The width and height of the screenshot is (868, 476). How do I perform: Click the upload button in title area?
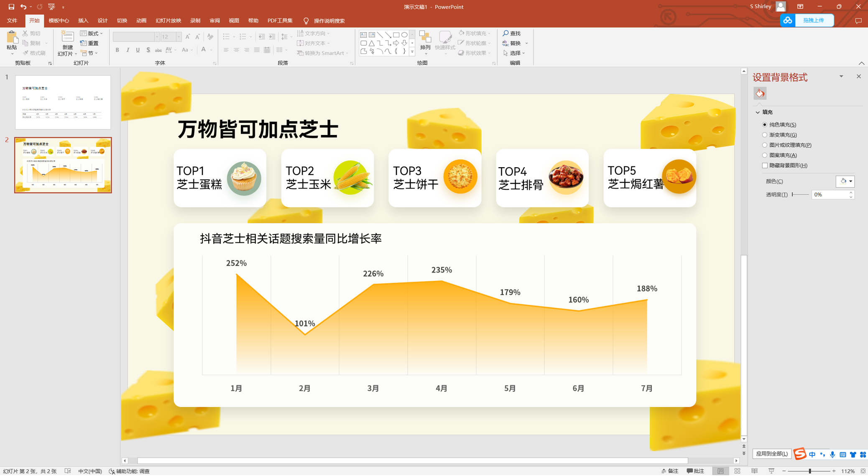click(813, 20)
